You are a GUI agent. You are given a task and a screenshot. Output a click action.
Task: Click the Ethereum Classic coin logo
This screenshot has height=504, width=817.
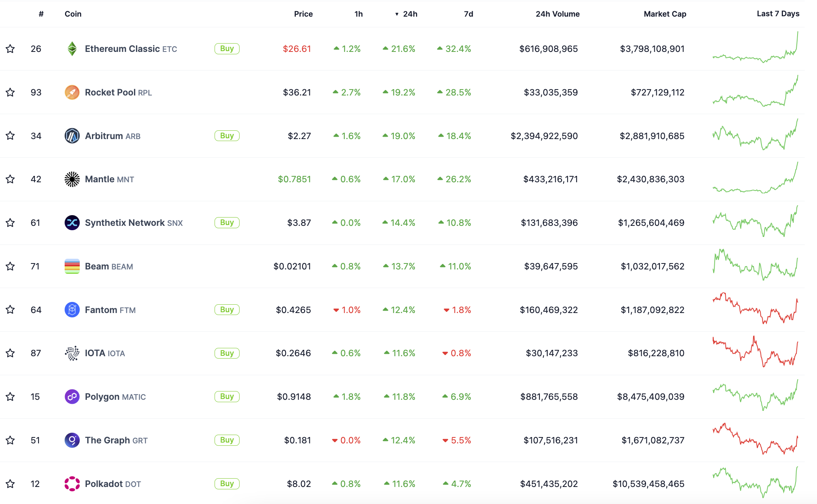[72, 49]
